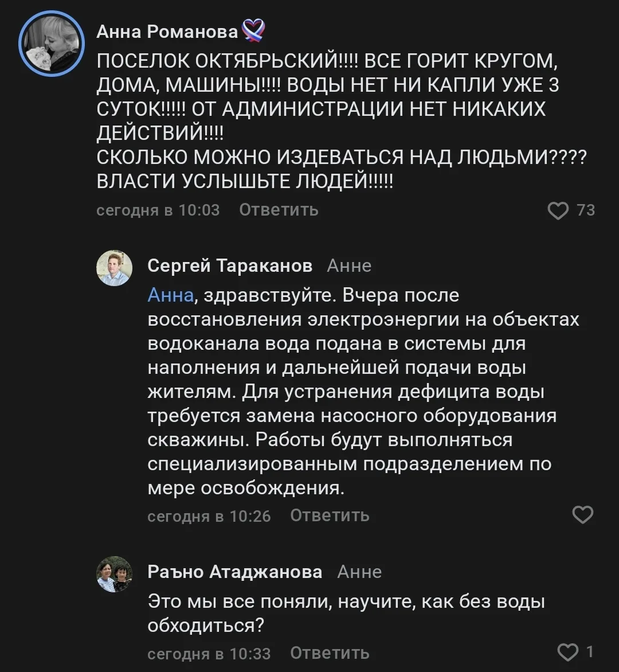The width and height of the screenshot is (619, 672).
Task: Like Sergey Tarakanov's reply with heart icon
Action: click(x=582, y=515)
